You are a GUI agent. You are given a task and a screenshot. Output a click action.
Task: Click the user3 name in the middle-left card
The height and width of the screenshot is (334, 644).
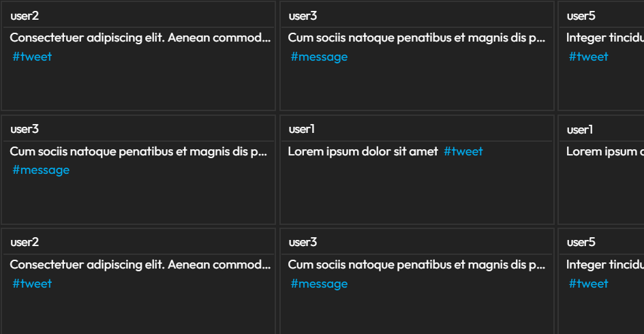[x=25, y=129]
